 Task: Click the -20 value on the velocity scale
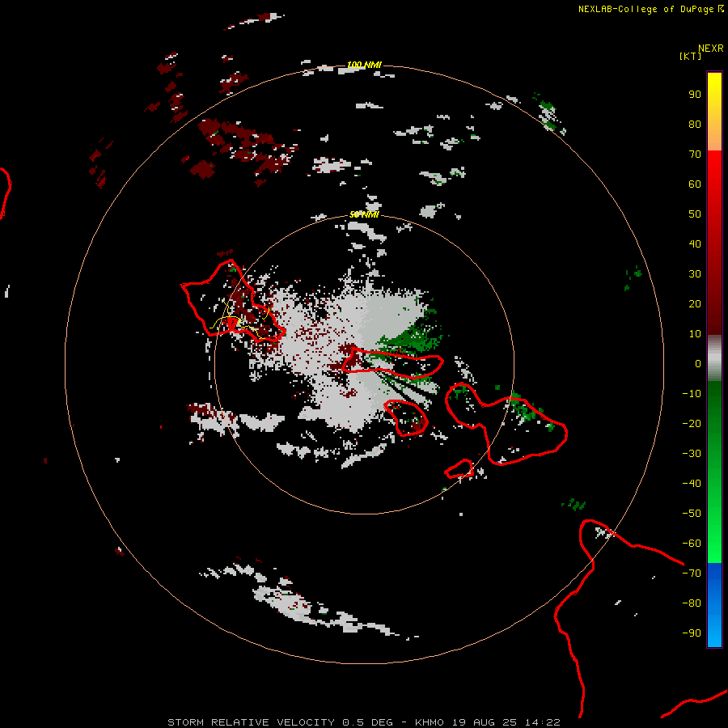pos(692,423)
